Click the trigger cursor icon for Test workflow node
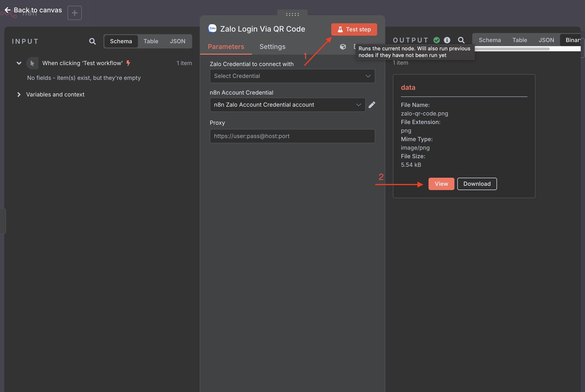The height and width of the screenshot is (392, 585). (32, 63)
